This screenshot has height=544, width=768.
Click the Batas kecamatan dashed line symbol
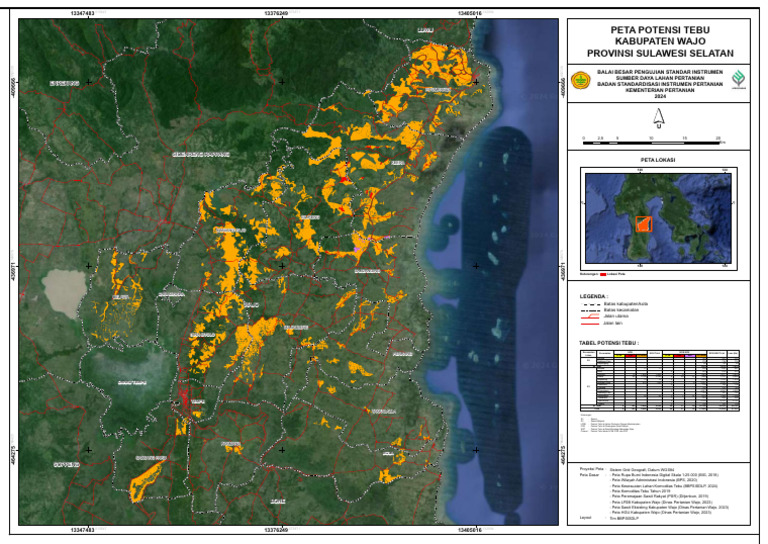[591, 310]
